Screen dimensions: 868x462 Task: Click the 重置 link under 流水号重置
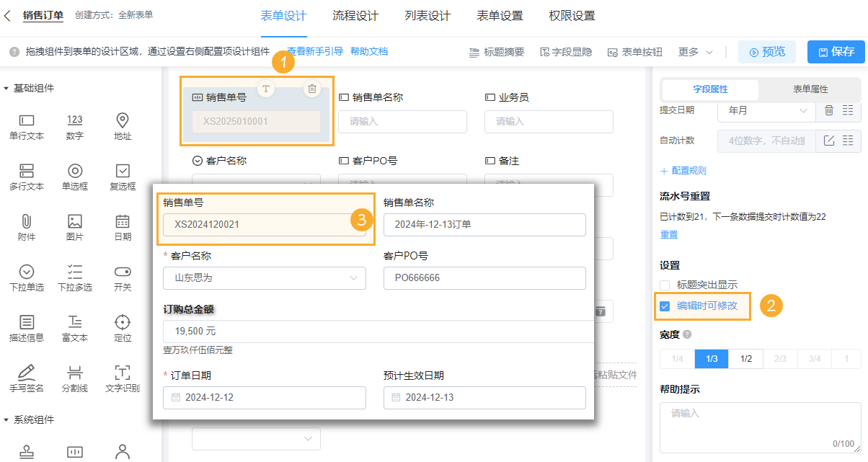(669, 236)
